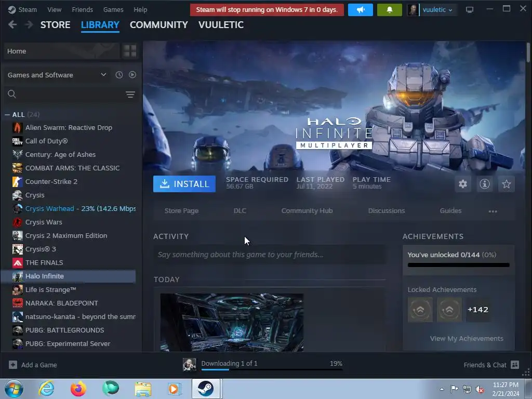This screenshot has width=532, height=399.
Task: Open library advanced filters icon
Action: pyautogui.click(x=130, y=95)
